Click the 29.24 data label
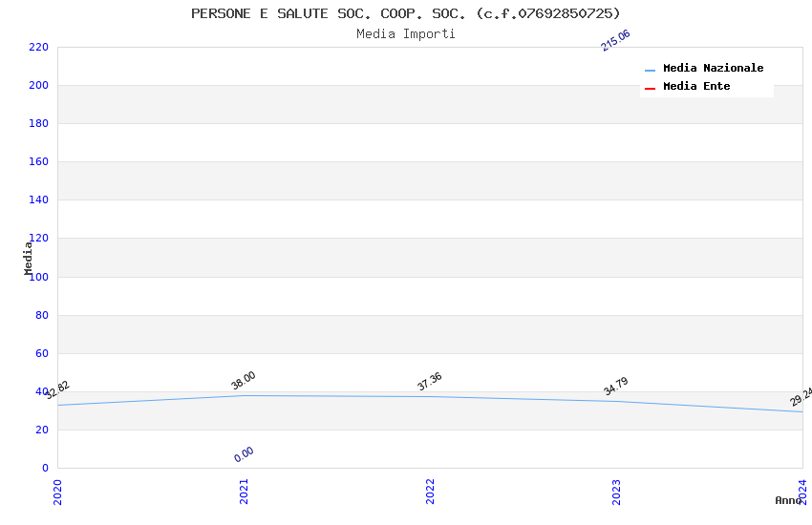812x525 pixels. pyautogui.click(x=801, y=396)
